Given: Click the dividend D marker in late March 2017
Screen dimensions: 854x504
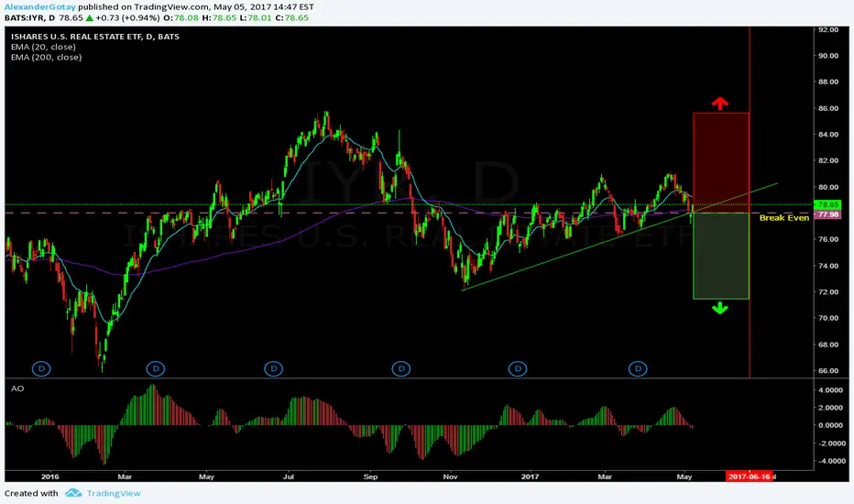Looking at the screenshot, I should (638, 369).
